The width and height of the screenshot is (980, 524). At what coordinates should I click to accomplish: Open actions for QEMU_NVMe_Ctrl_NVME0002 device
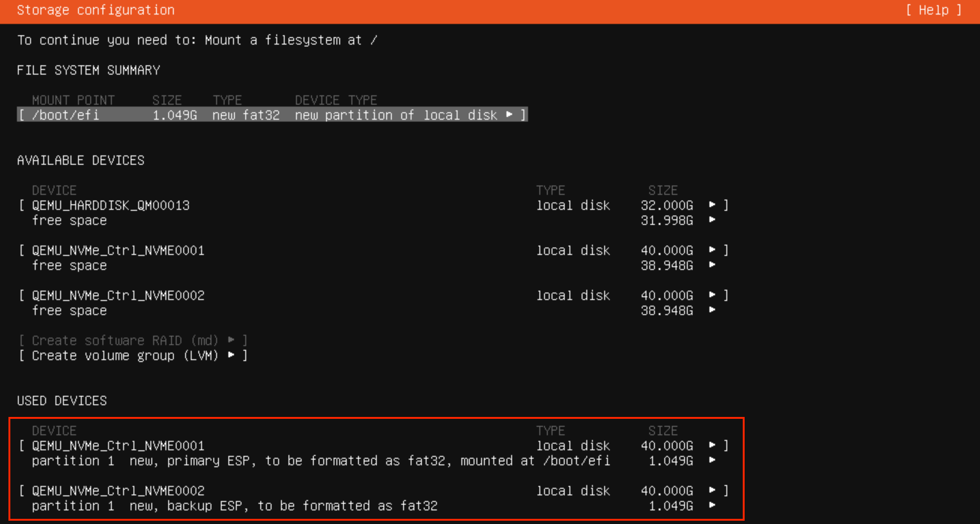click(712, 295)
